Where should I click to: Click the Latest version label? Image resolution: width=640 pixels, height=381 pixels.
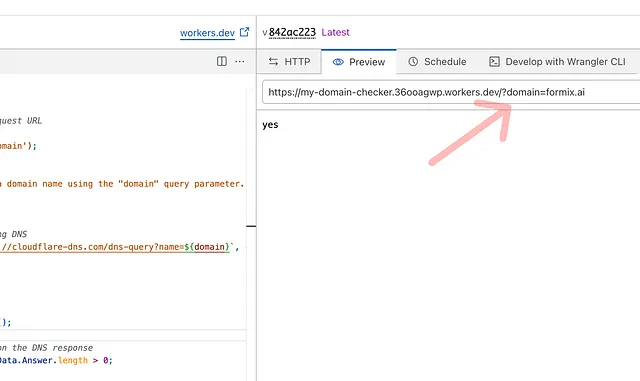coord(335,32)
